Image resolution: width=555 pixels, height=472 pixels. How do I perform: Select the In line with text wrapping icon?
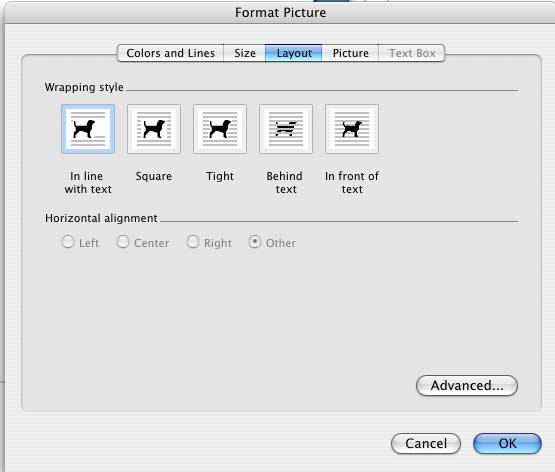tap(88, 129)
